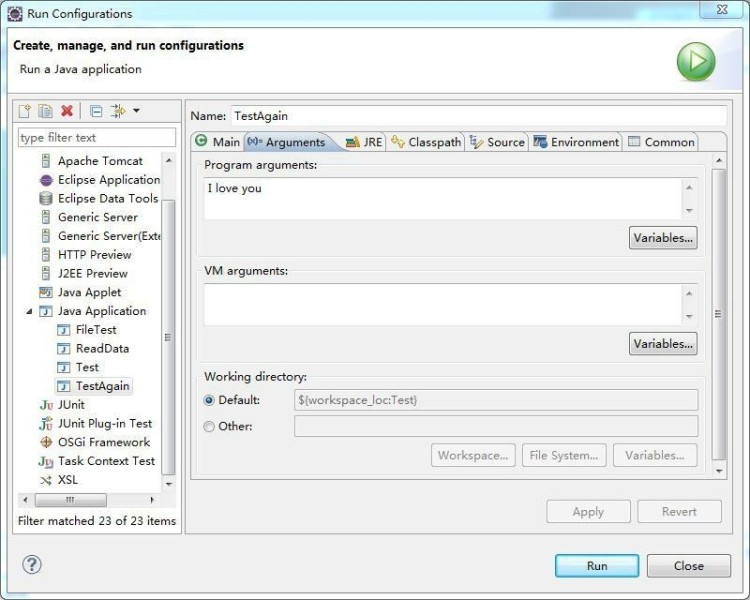
Task: Select the Default working directory radio button
Action: click(x=209, y=400)
